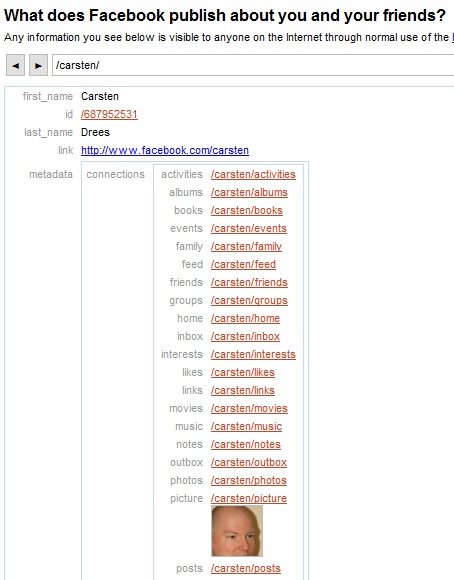Click the last_name value Drees

(x=95, y=132)
